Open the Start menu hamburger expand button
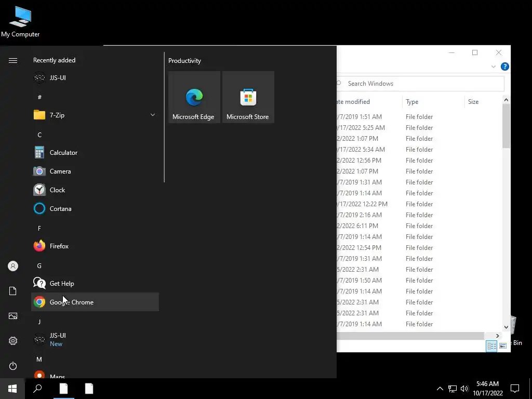 coord(13,61)
